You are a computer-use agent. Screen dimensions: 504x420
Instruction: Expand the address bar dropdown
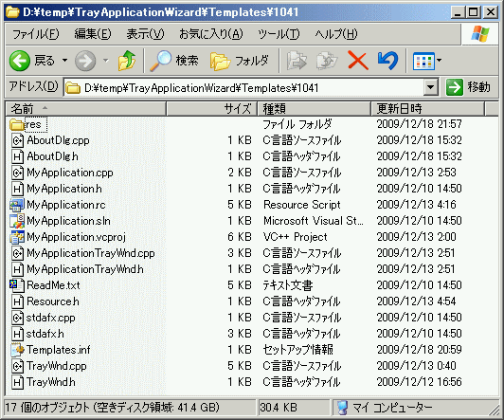[430, 87]
